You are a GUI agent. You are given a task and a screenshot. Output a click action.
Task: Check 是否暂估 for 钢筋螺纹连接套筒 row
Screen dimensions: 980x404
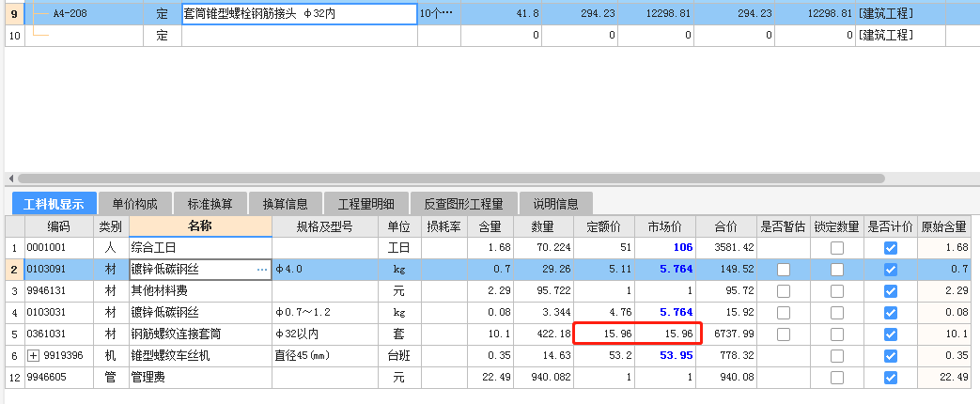click(783, 334)
